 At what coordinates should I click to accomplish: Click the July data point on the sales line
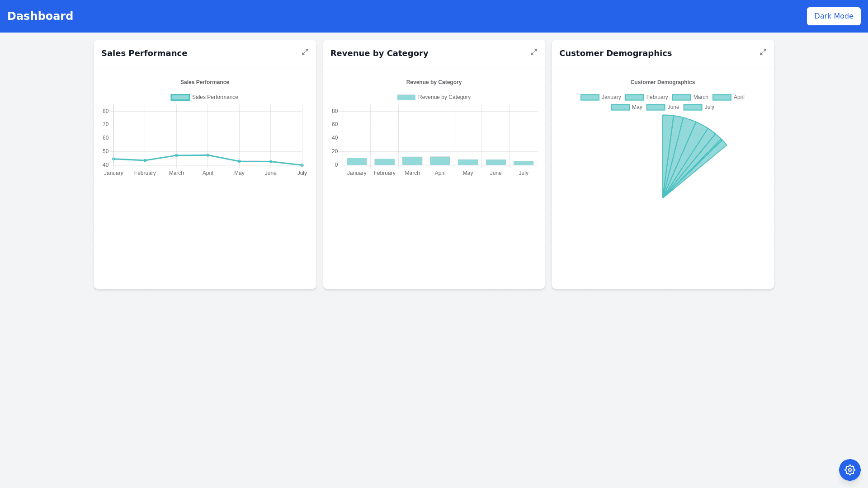point(302,165)
